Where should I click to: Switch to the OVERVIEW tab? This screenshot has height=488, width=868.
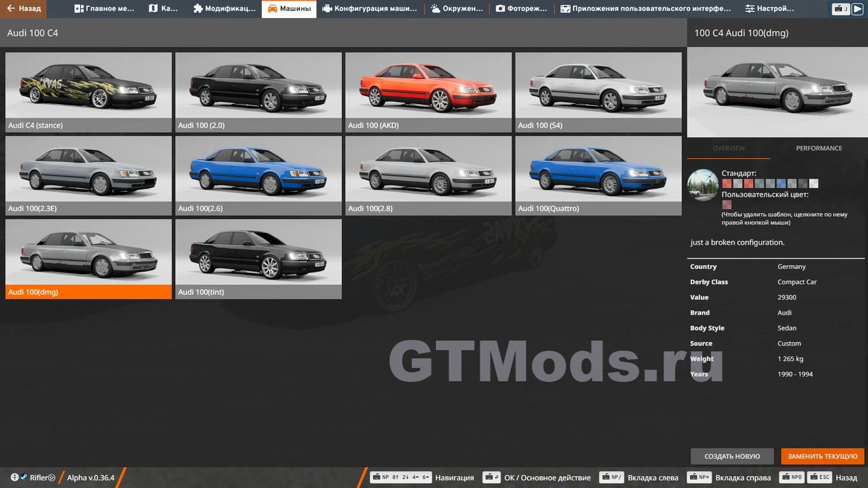click(729, 148)
